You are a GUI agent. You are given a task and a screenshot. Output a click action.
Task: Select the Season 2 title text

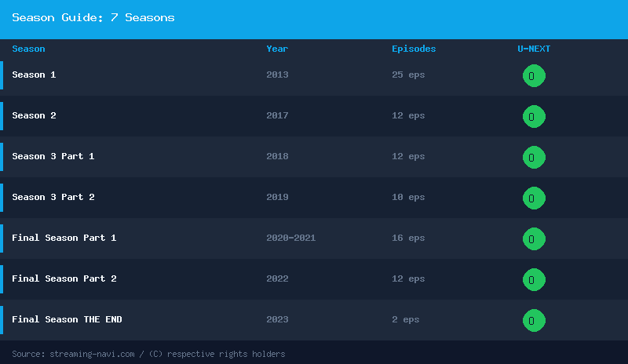[34, 116]
